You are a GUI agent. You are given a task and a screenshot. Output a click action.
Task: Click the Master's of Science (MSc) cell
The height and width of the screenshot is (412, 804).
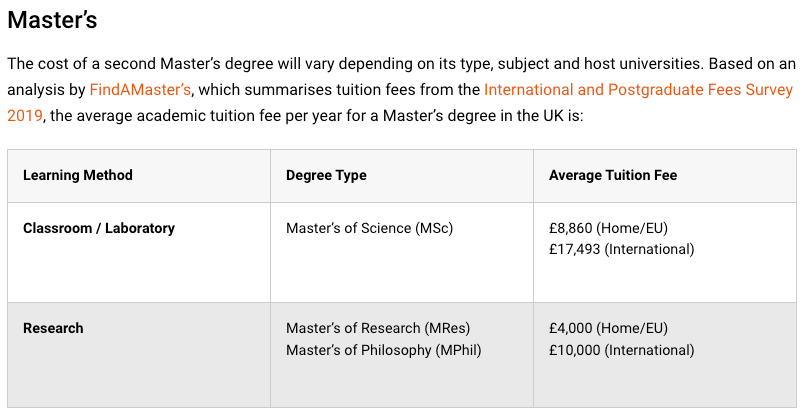click(370, 228)
